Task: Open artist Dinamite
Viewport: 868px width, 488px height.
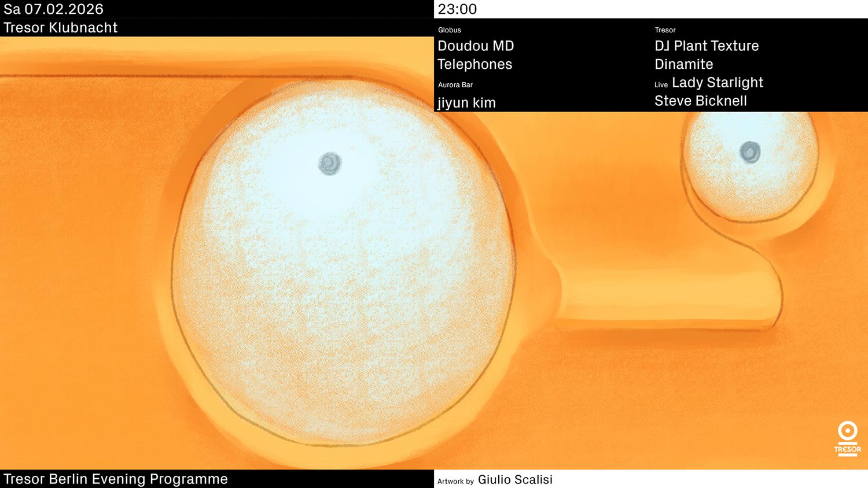Action: pos(683,64)
